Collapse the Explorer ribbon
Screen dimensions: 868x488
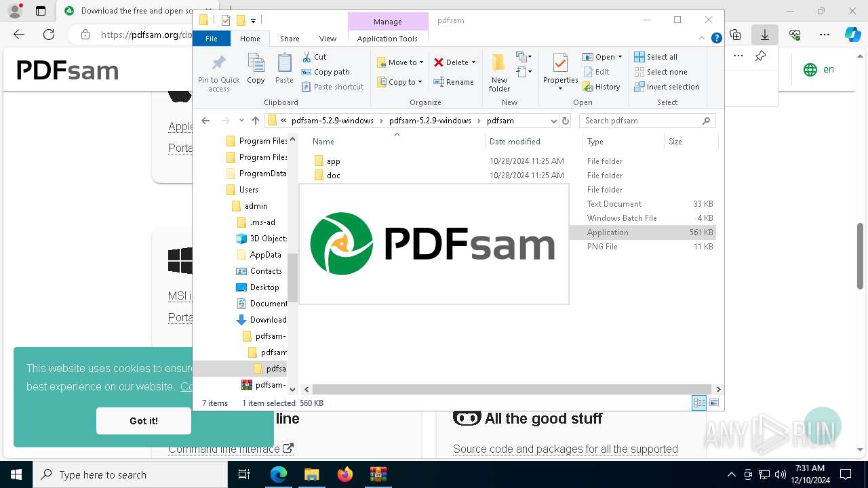click(703, 39)
